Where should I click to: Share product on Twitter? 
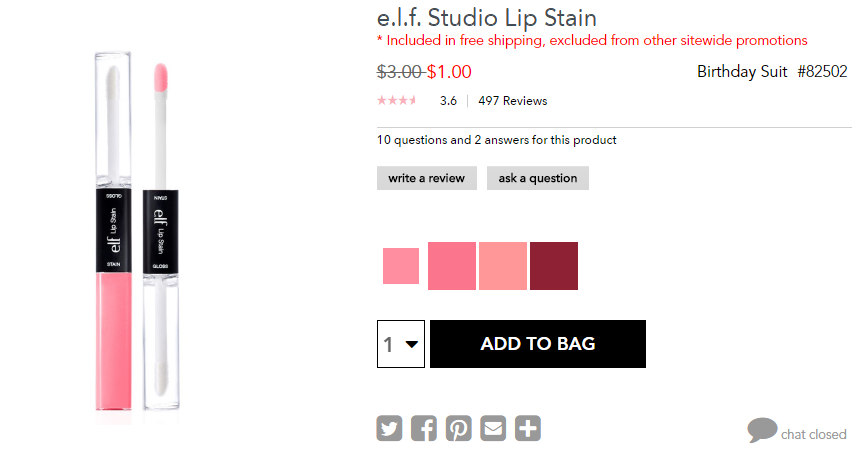[x=389, y=428]
